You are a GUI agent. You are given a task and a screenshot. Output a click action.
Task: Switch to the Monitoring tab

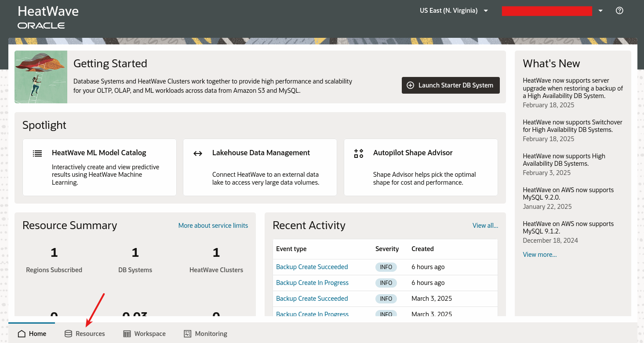(x=206, y=334)
